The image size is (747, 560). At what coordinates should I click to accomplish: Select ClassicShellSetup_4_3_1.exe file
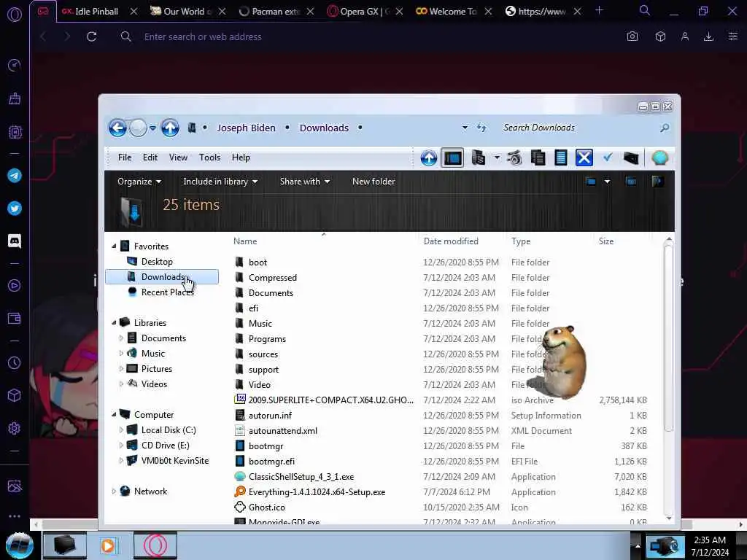coord(301,477)
